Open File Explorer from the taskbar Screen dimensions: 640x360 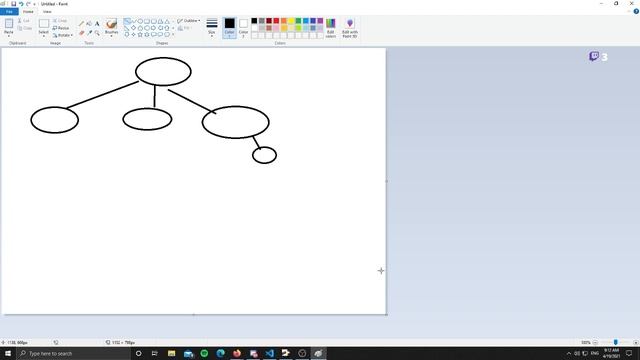(171, 353)
